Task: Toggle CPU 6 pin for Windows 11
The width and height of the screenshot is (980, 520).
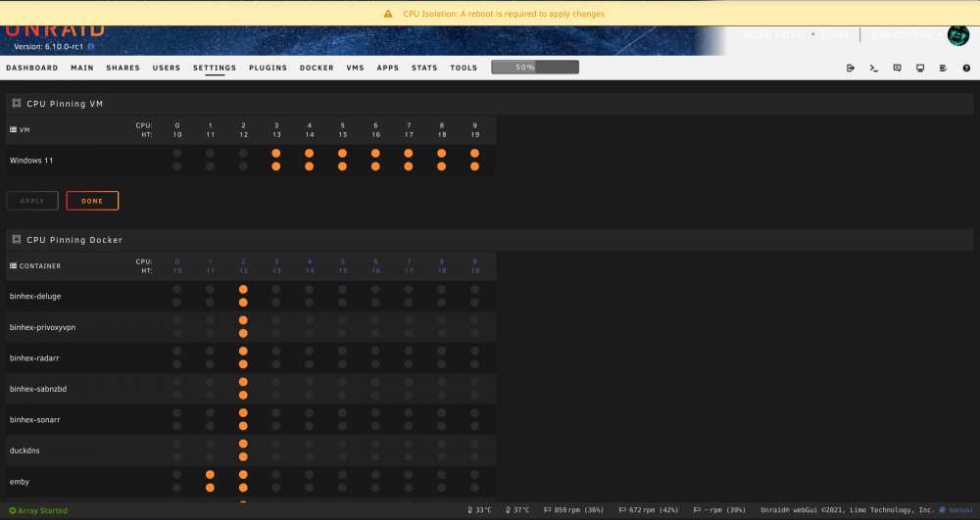Action: click(x=375, y=153)
